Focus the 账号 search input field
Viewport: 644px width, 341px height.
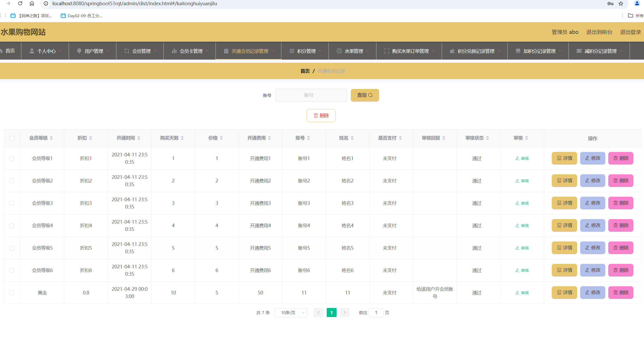311,95
